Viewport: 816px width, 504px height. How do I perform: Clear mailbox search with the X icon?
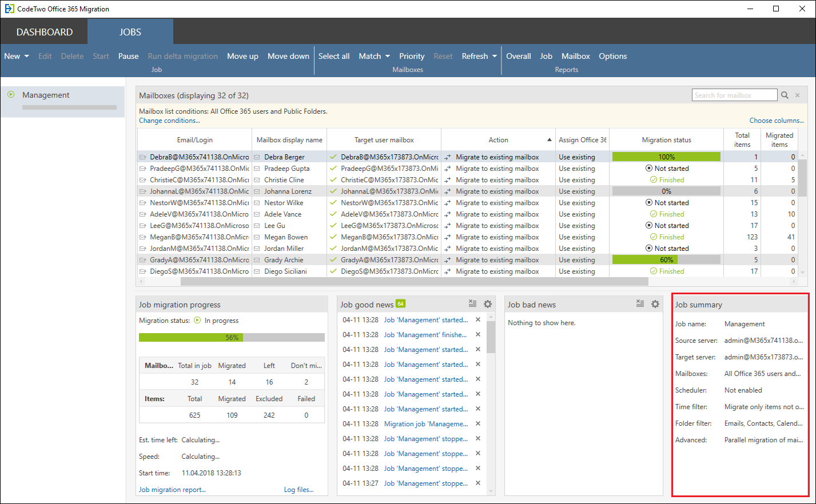tap(797, 95)
